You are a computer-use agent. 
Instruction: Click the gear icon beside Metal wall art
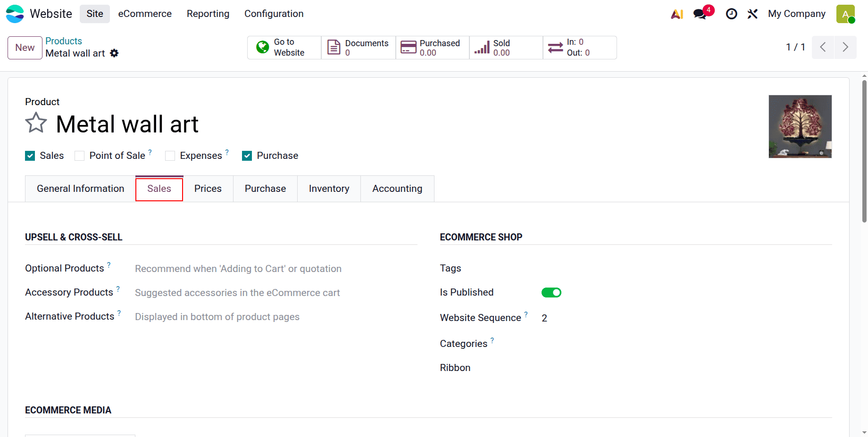(114, 53)
